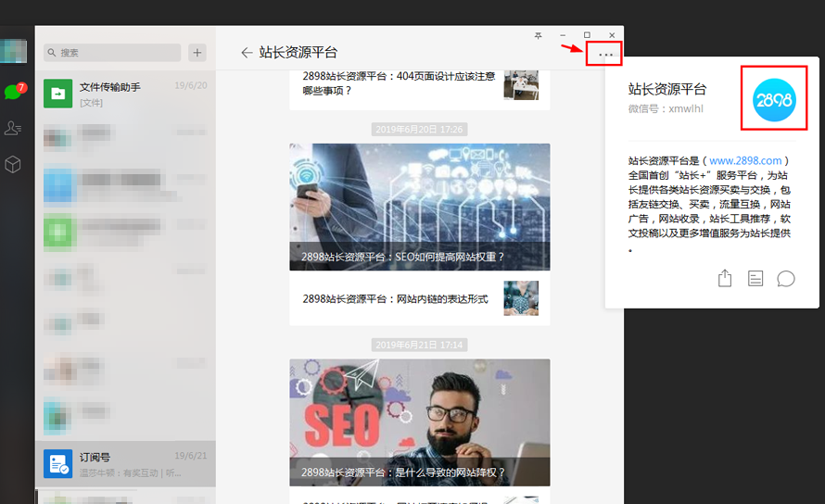The image size is (825, 504).
Task: Click the back arrow beside 站长资源平台 title
Action: click(246, 53)
